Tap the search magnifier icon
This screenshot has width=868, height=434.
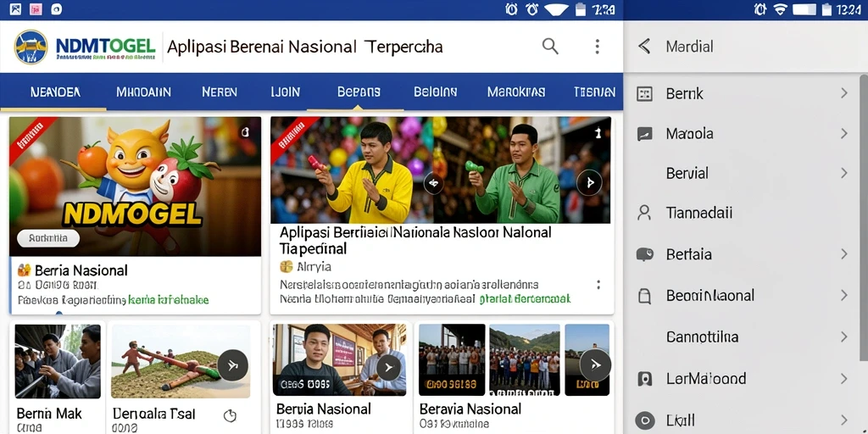coord(549,46)
